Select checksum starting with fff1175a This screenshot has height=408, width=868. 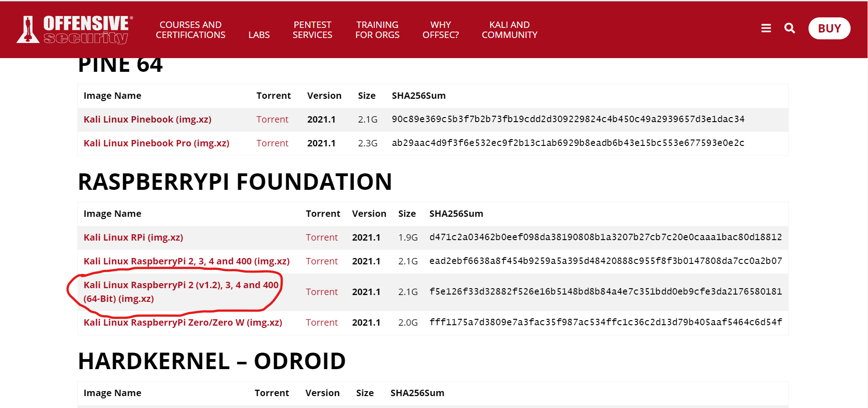606,322
